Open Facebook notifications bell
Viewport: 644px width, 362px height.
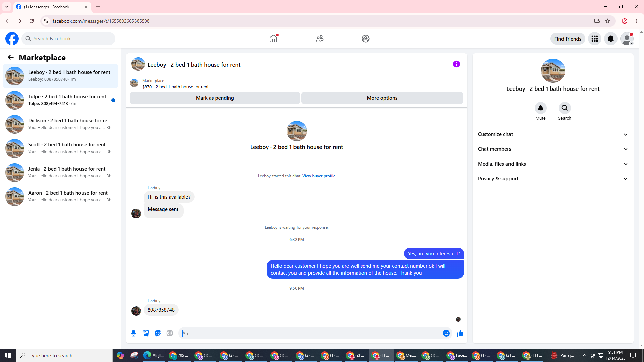(x=610, y=39)
